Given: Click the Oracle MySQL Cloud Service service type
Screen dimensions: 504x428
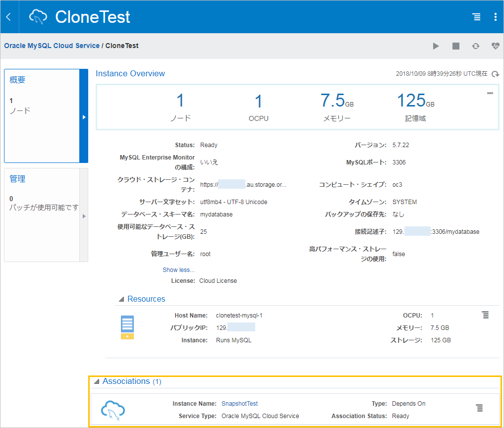Looking at the screenshot, I should (260, 416).
